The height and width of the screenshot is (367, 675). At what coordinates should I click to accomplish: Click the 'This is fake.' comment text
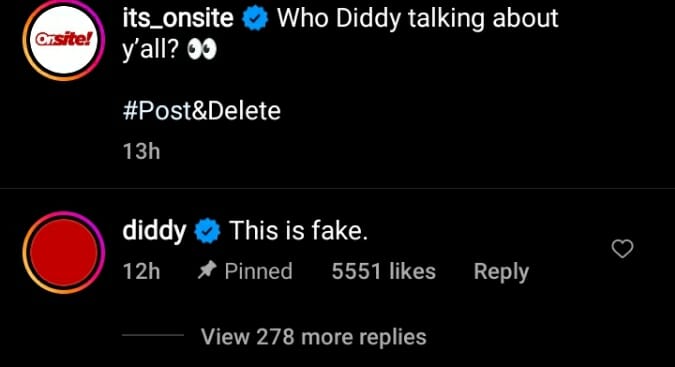coord(298,231)
